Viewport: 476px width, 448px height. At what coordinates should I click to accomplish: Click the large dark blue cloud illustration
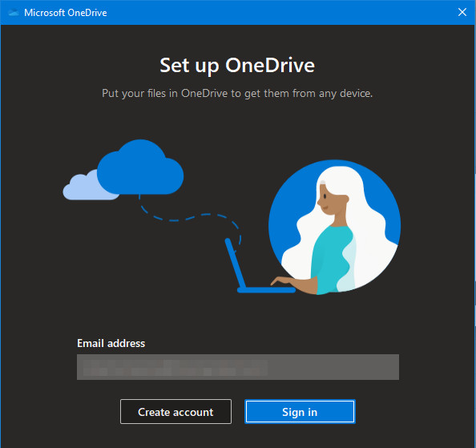(140, 167)
